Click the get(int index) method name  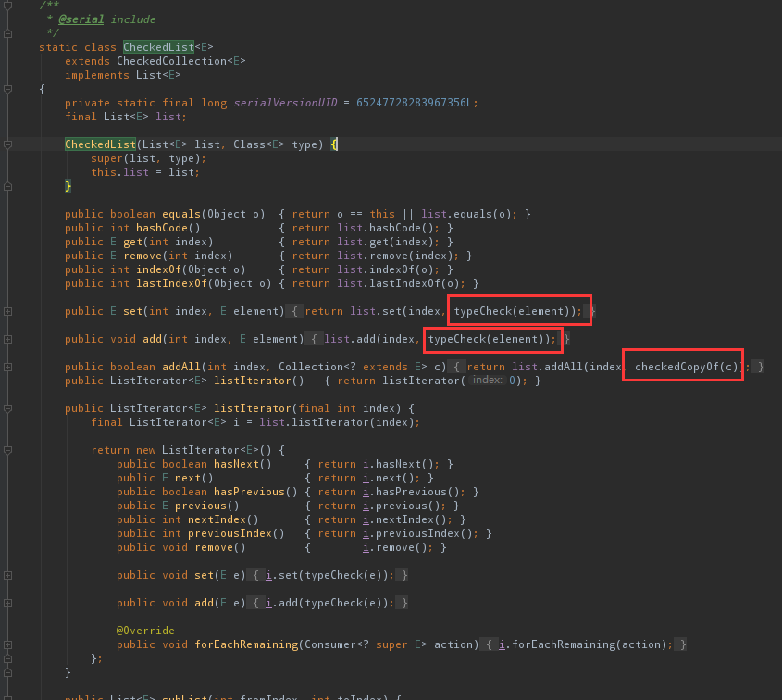[132, 242]
